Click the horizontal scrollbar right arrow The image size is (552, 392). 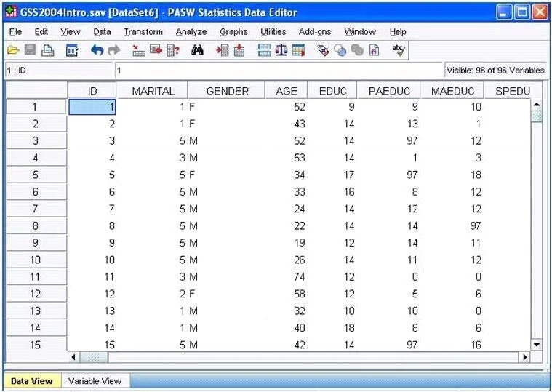point(524,357)
